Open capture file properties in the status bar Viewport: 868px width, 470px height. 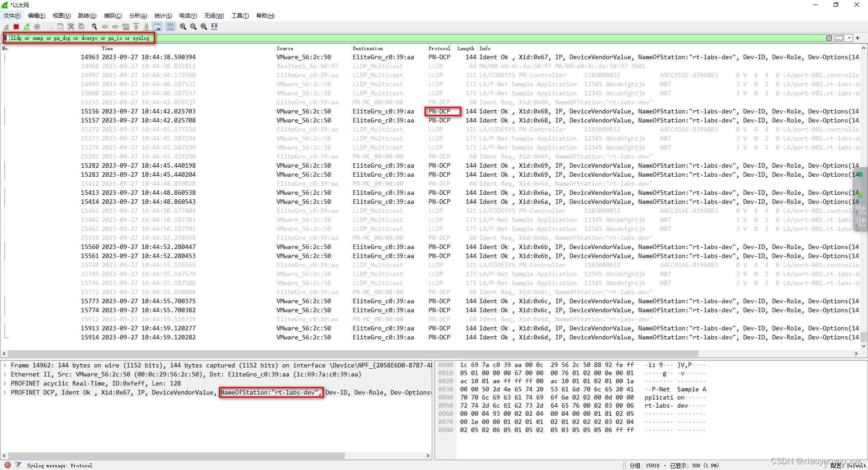[18, 465]
